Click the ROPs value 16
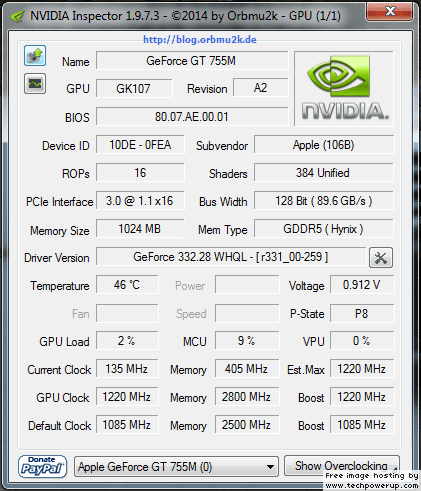Screen dimensions: 421x491 coord(140,173)
